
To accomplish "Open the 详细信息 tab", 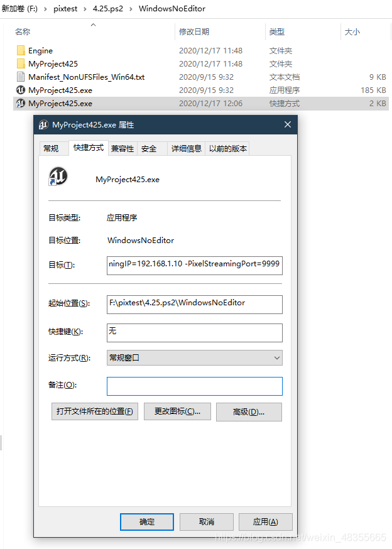I will (x=187, y=148).
